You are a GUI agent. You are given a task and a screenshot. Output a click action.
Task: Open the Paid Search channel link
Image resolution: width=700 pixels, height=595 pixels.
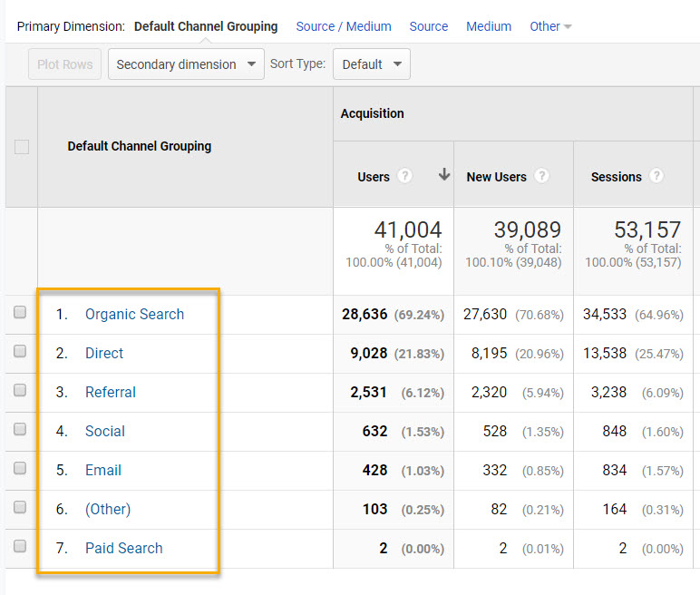click(123, 548)
